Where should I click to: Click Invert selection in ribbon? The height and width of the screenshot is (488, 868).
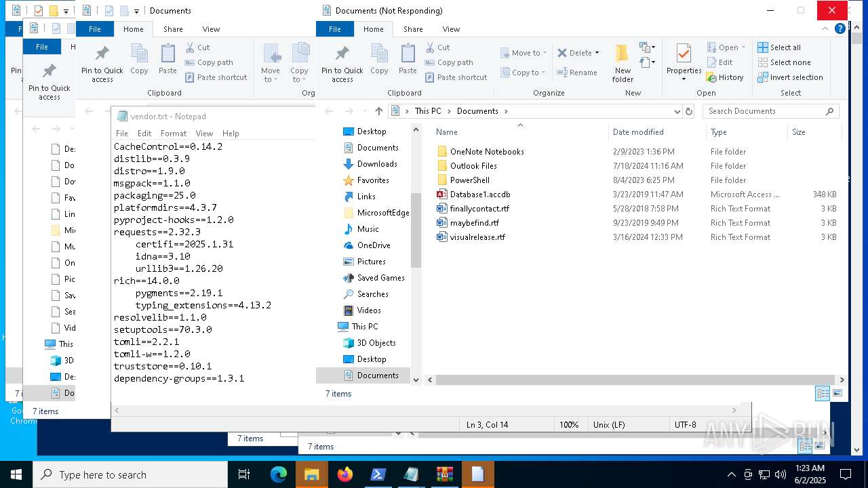pos(790,77)
